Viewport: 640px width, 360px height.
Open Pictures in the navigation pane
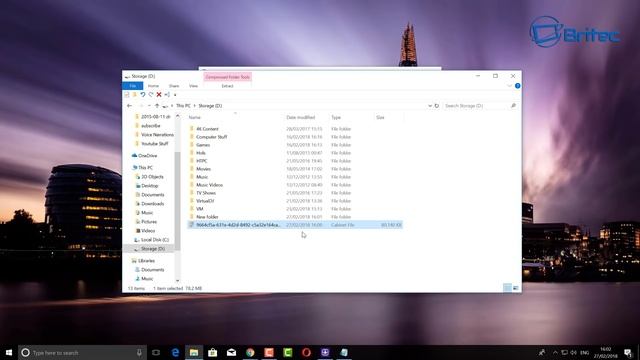pos(149,222)
